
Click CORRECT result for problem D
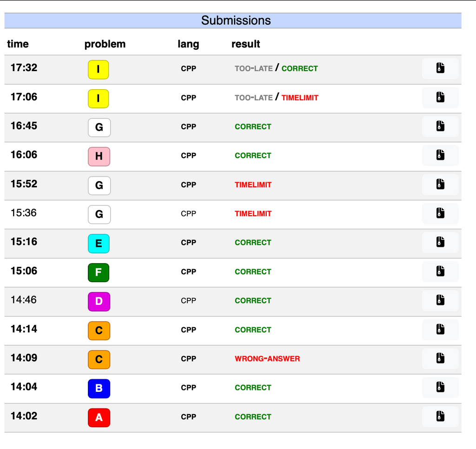[253, 301]
